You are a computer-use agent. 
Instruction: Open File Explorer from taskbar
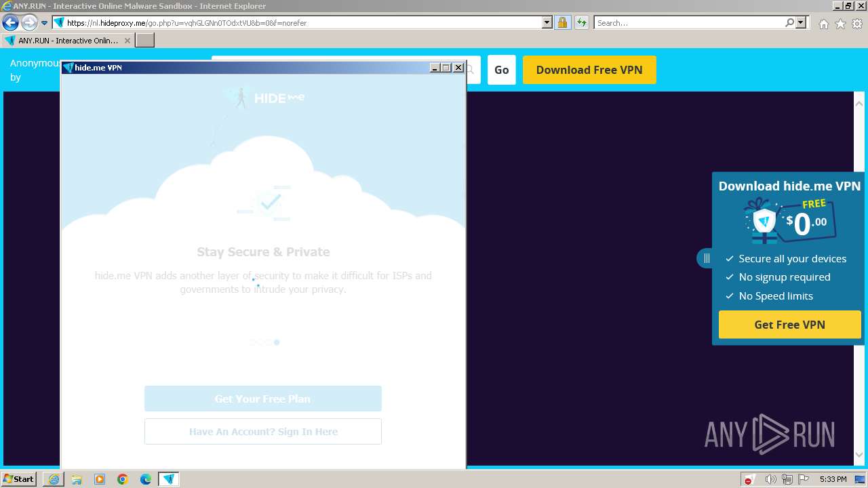pyautogui.click(x=77, y=479)
